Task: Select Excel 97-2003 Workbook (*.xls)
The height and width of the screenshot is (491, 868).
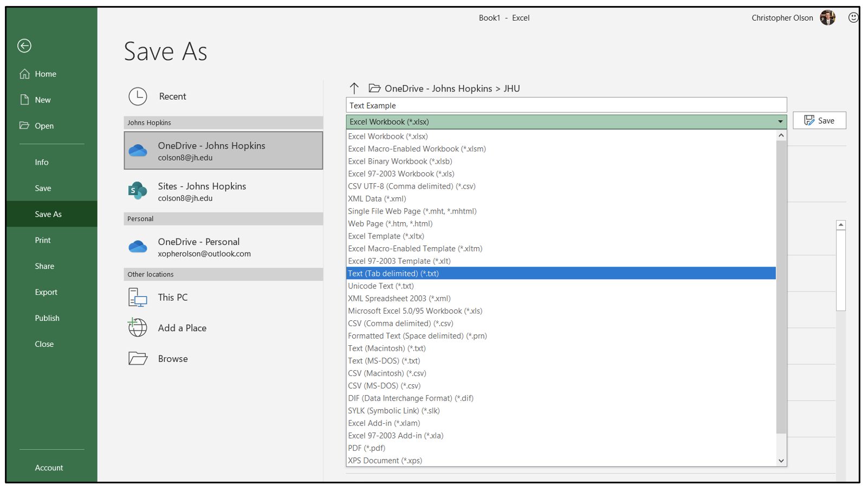Action: (x=561, y=173)
